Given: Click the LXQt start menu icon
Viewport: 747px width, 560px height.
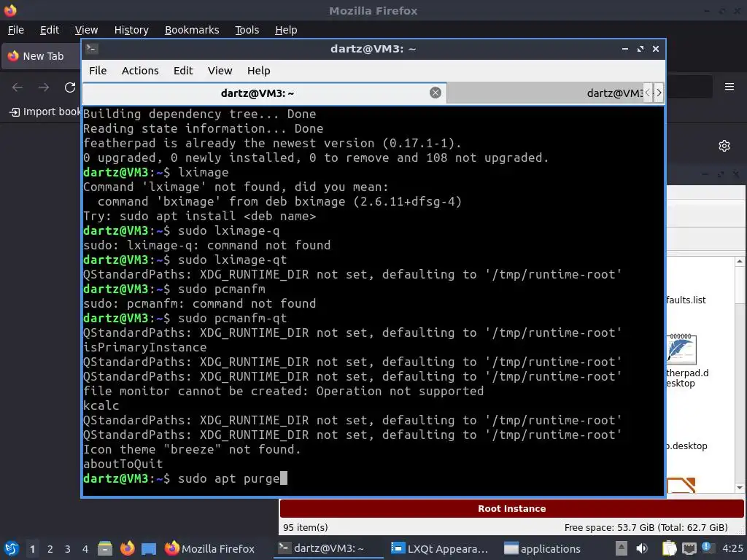Looking at the screenshot, I should (12, 548).
